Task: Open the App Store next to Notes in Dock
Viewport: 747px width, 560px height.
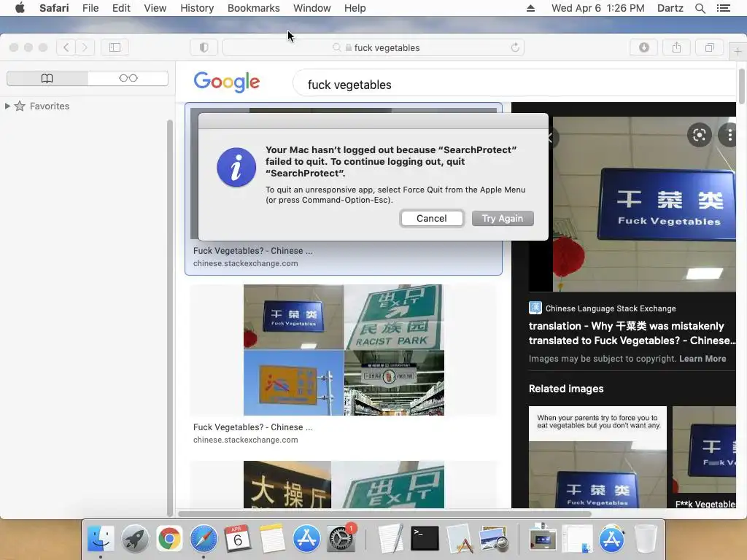Action: (306, 539)
